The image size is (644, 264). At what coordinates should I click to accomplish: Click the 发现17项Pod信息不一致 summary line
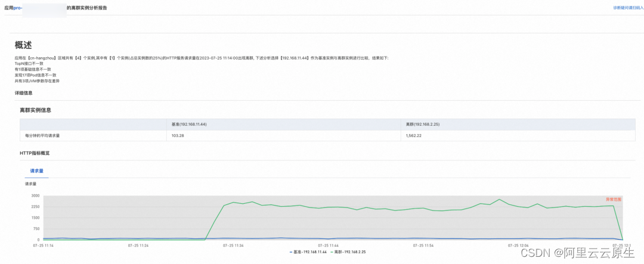[35, 75]
